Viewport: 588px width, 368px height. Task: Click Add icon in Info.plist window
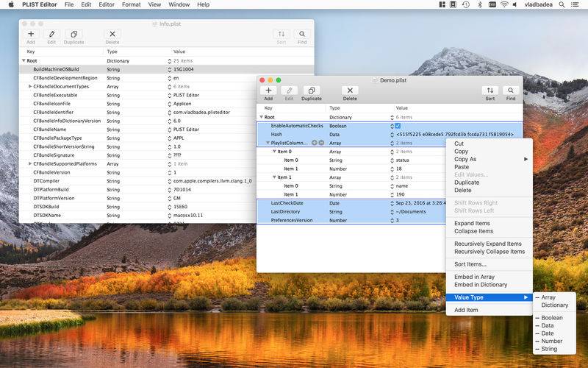(31, 34)
